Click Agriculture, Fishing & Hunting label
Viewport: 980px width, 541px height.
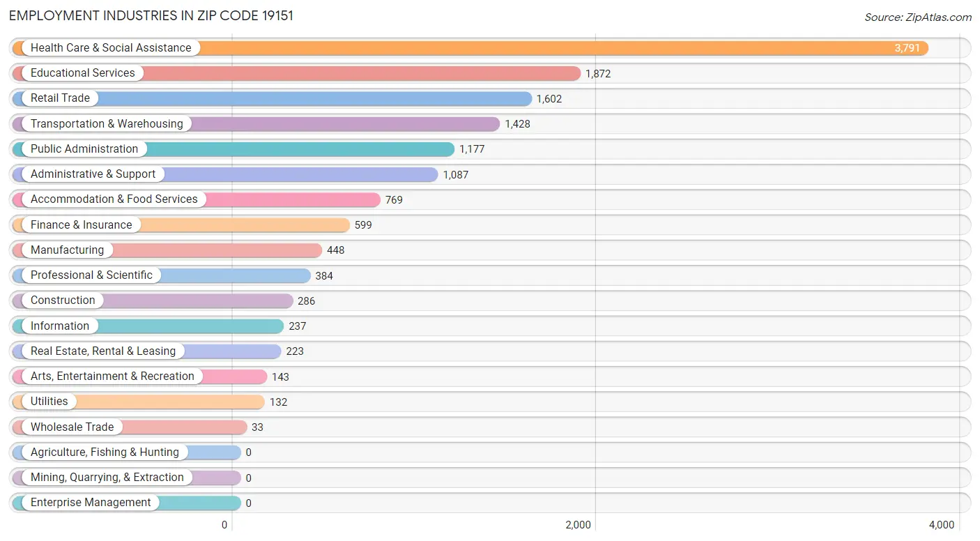point(105,452)
